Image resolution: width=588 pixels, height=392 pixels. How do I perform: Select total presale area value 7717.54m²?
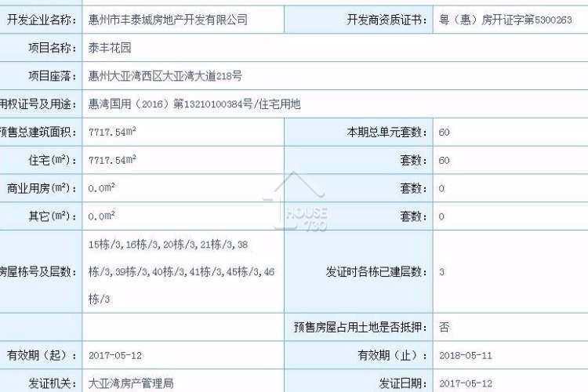pos(112,132)
